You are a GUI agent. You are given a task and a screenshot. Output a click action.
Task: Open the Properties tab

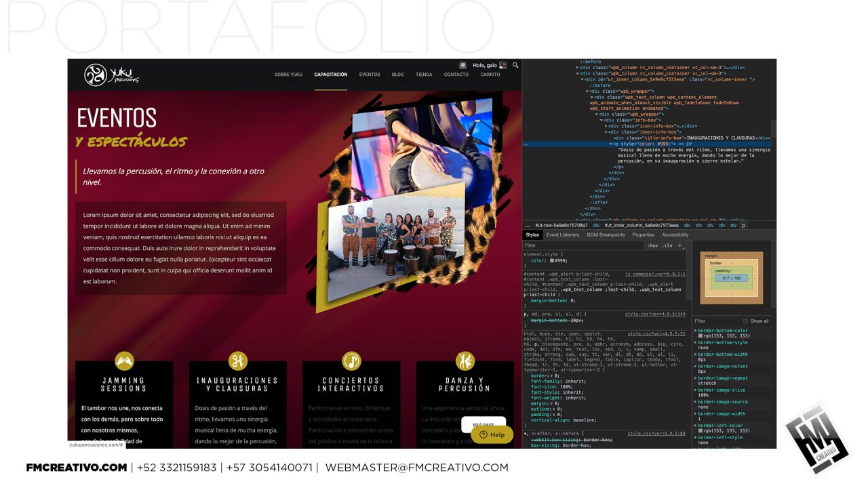(644, 235)
